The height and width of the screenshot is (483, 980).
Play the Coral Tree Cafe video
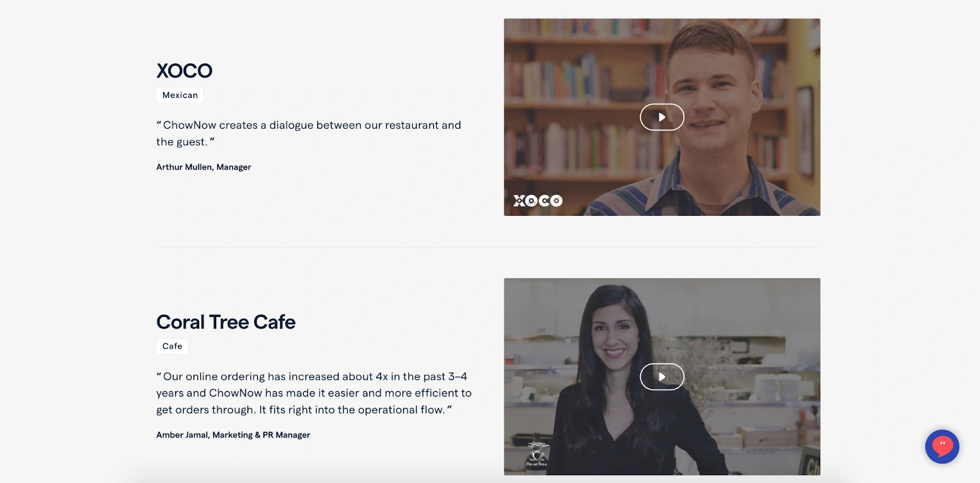[x=661, y=377]
